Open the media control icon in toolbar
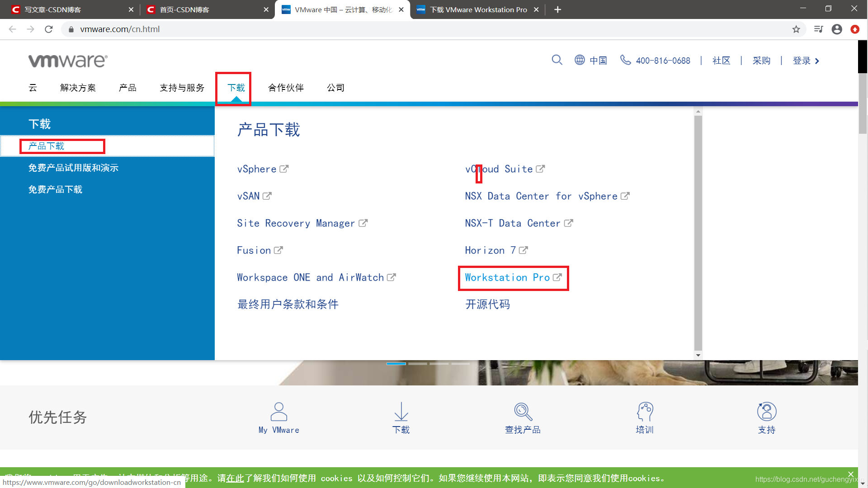868x488 pixels. click(x=818, y=29)
